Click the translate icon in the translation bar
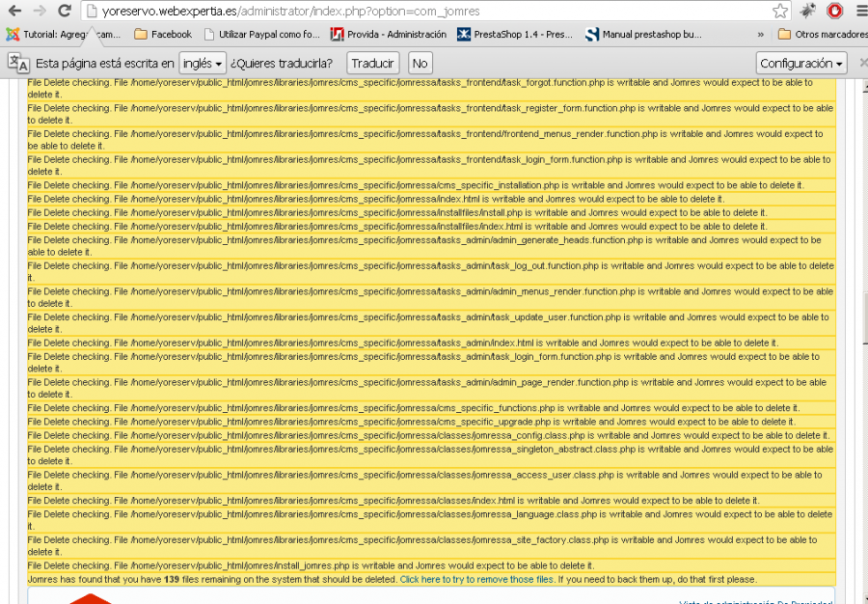868x604 pixels. click(18, 63)
